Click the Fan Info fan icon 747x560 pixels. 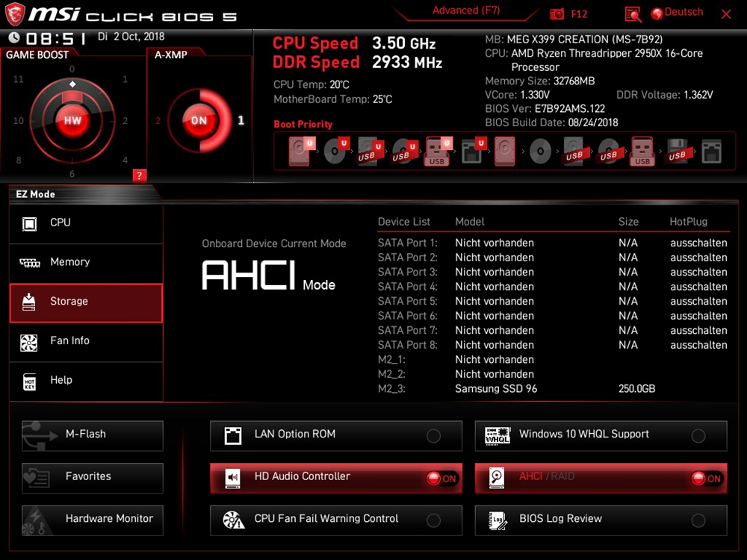coord(29,341)
